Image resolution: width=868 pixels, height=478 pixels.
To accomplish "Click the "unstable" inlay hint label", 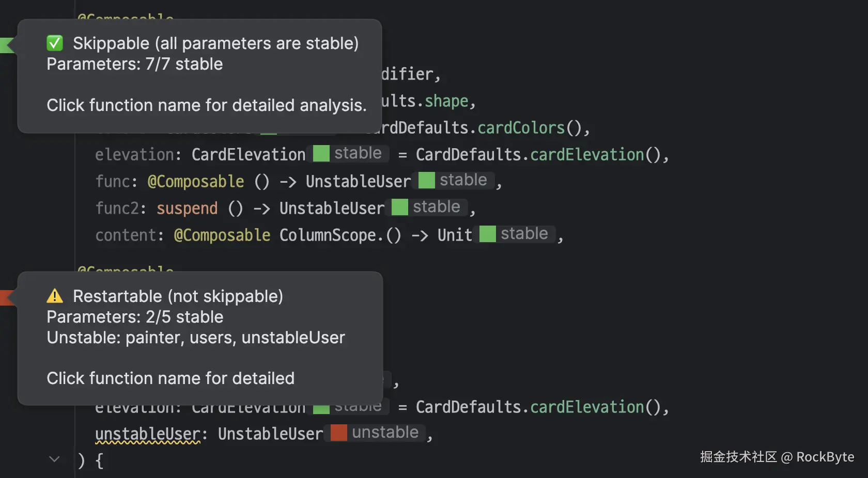I will pos(385,433).
